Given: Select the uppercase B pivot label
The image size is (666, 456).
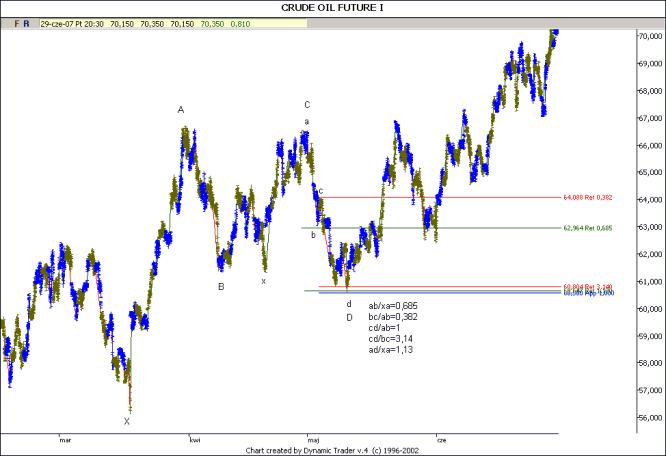Looking at the screenshot, I should 221,286.
